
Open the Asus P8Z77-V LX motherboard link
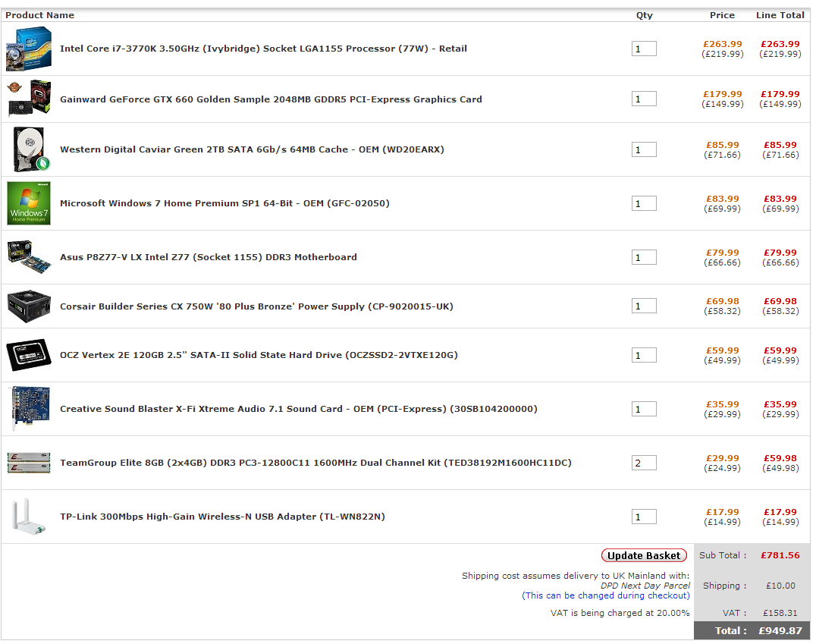(x=208, y=257)
